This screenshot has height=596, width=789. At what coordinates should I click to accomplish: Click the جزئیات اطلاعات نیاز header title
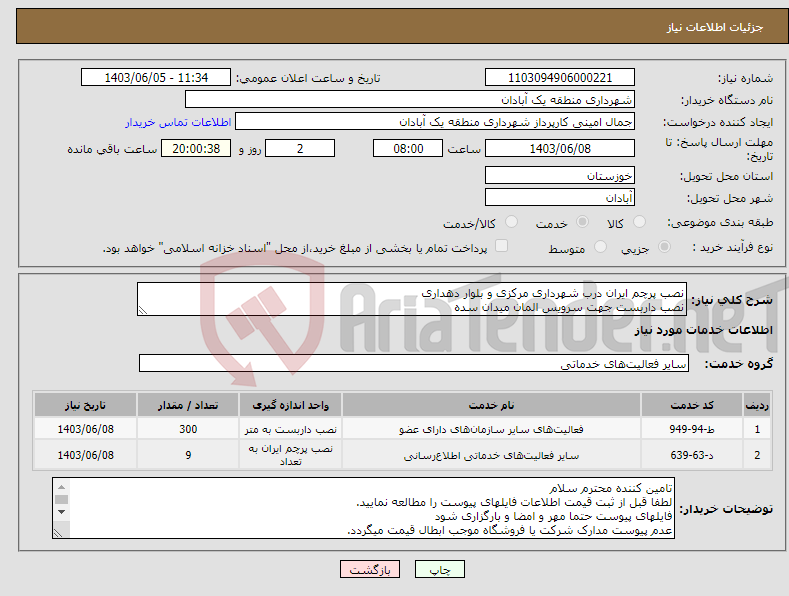(x=715, y=27)
